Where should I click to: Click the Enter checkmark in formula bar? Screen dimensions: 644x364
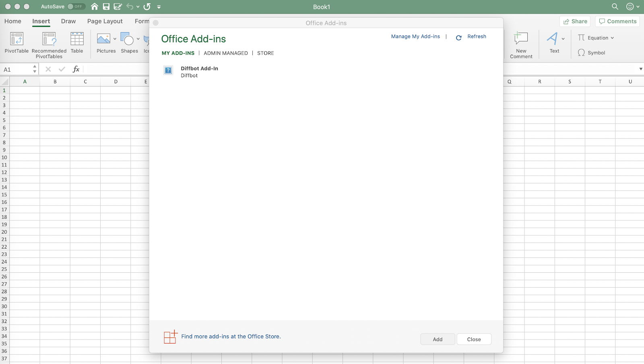click(62, 69)
